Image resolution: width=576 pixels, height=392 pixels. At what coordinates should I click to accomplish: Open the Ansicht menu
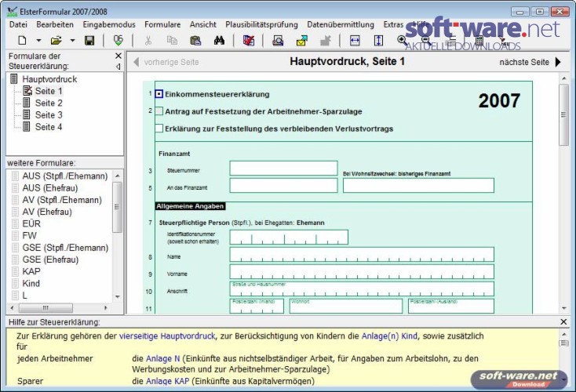(x=202, y=24)
